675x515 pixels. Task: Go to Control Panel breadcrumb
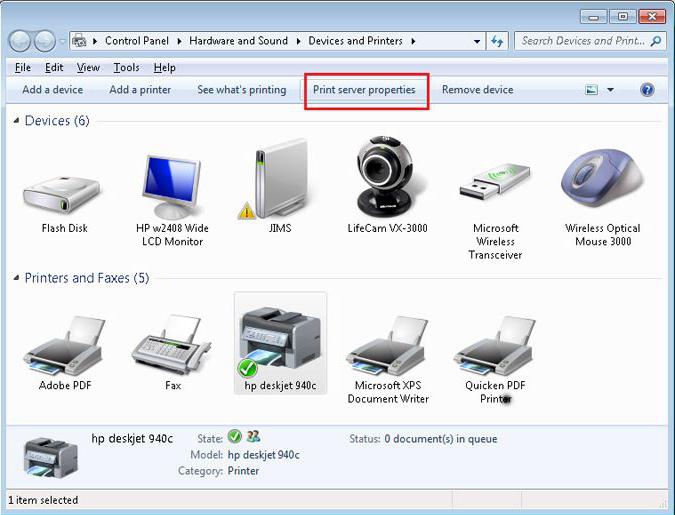pyautogui.click(x=137, y=41)
